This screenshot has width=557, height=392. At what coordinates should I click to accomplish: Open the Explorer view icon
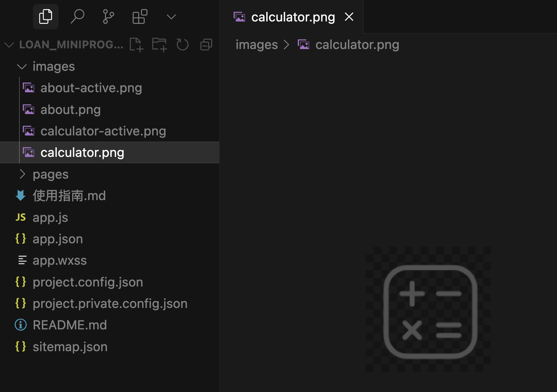[46, 17]
